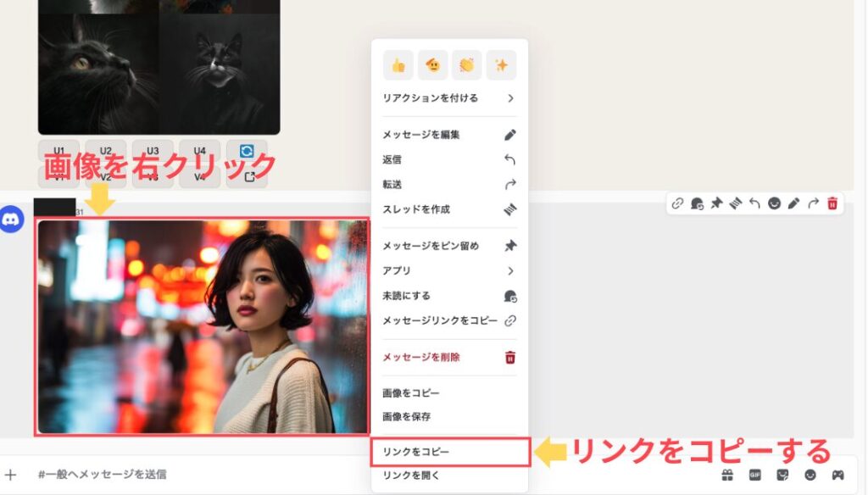
Task: Add the sparkles emoji reaction
Action: pyautogui.click(x=501, y=65)
